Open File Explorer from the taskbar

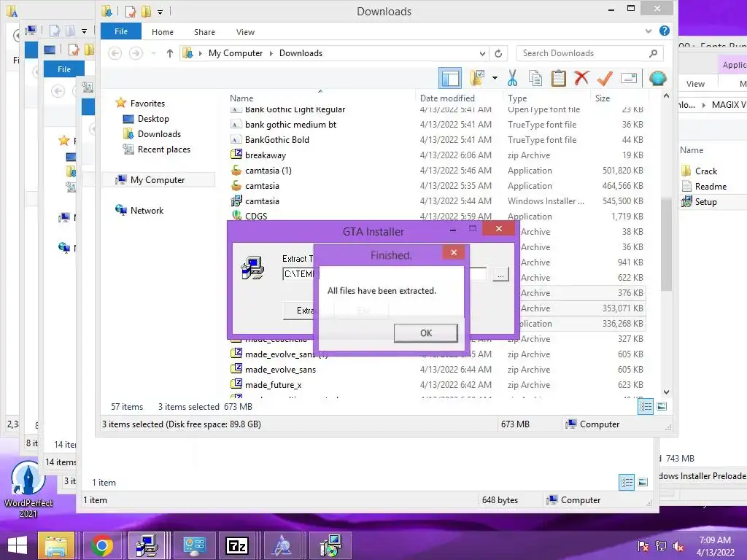pos(56,545)
